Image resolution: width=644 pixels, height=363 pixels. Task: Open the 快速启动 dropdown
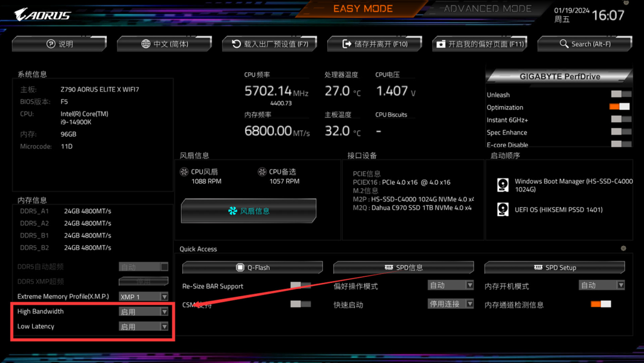tap(451, 304)
